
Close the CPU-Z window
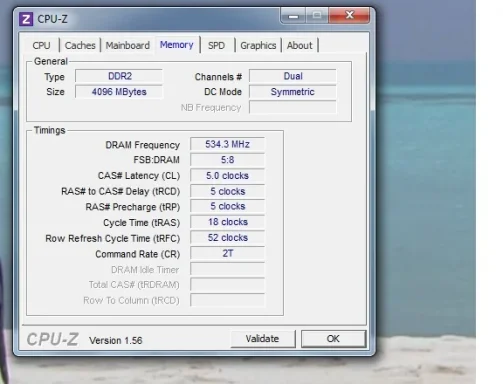(x=349, y=15)
